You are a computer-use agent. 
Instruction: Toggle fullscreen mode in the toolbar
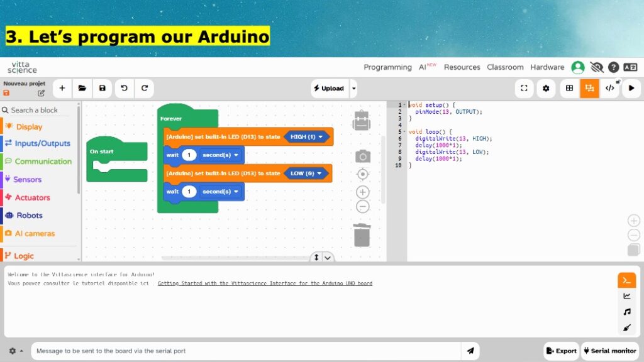coord(524,88)
